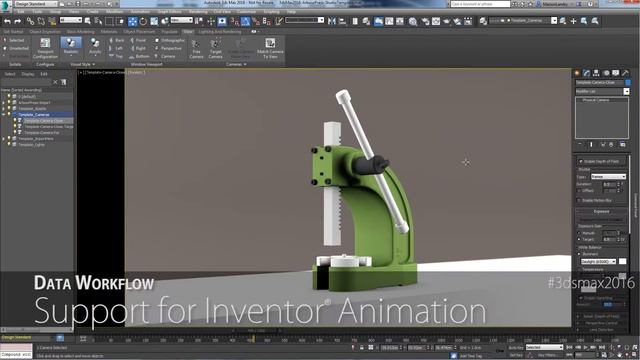Screen dimensions: 640x360
Task: Open the Material Editor icon
Action: pos(413,21)
